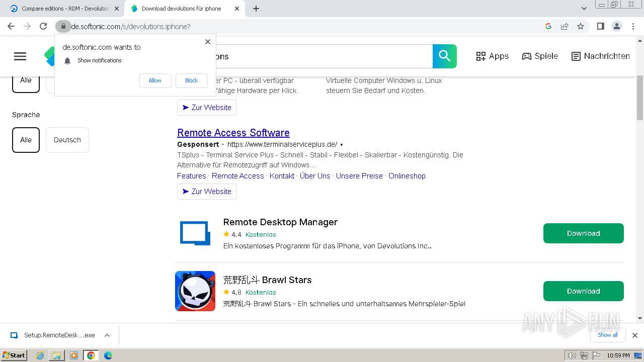The width and height of the screenshot is (644, 362).
Task: Expand ad options arrow beside terminalserviceplus URL
Action: pos(342,145)
